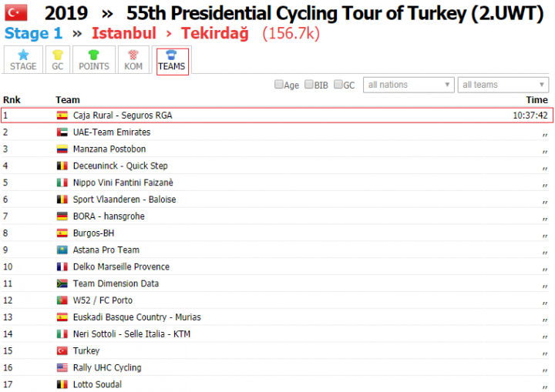Open Astana Pro Team link

point(106,250)
